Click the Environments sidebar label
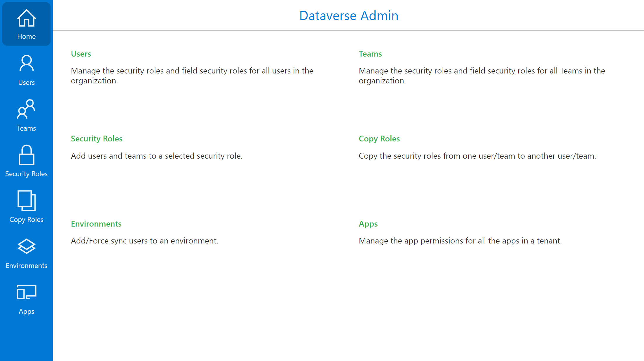The image size is (644, 361). tap(26, 266)
